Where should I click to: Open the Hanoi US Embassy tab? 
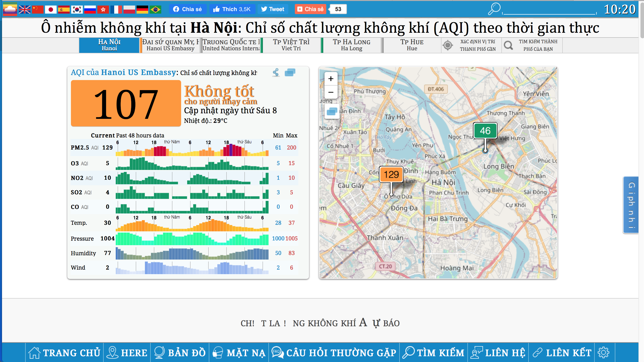pos(170,45)
